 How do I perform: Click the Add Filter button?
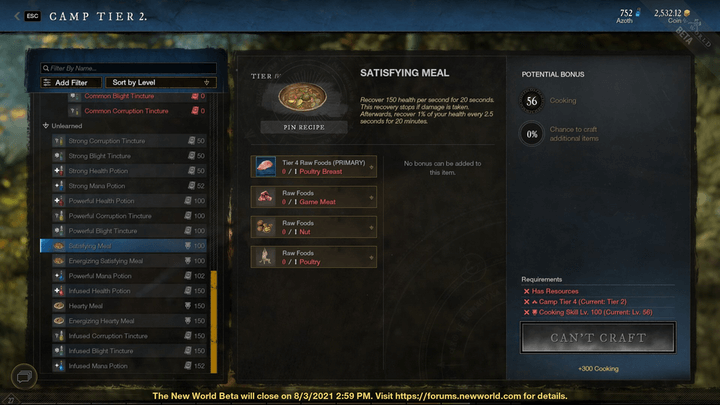[x=71, y=83]
